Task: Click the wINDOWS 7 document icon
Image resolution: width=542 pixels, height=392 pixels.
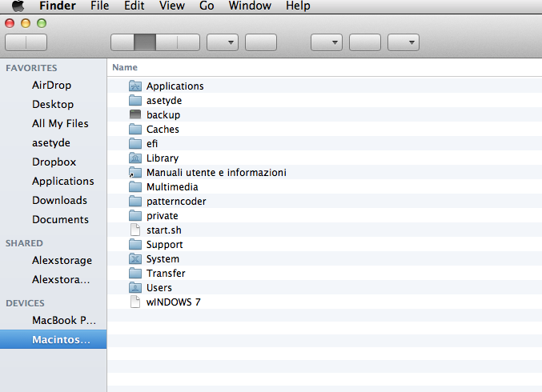Action: pyautogui.click(x=135, y=302)
